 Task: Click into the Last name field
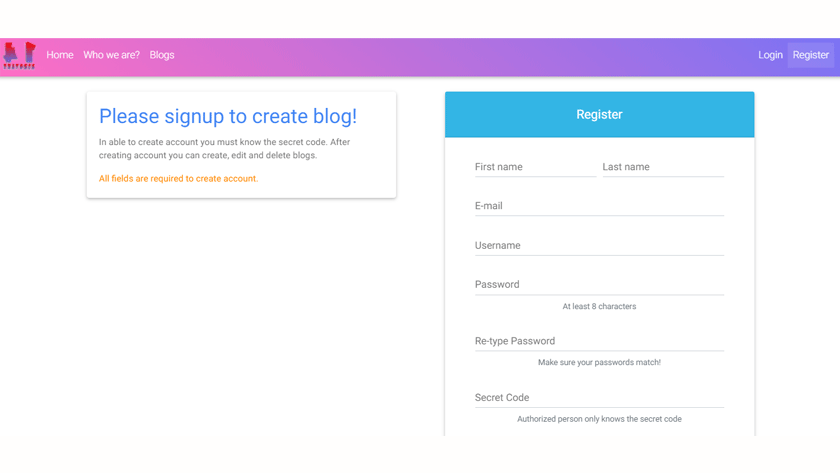click(x=662, y=167)
